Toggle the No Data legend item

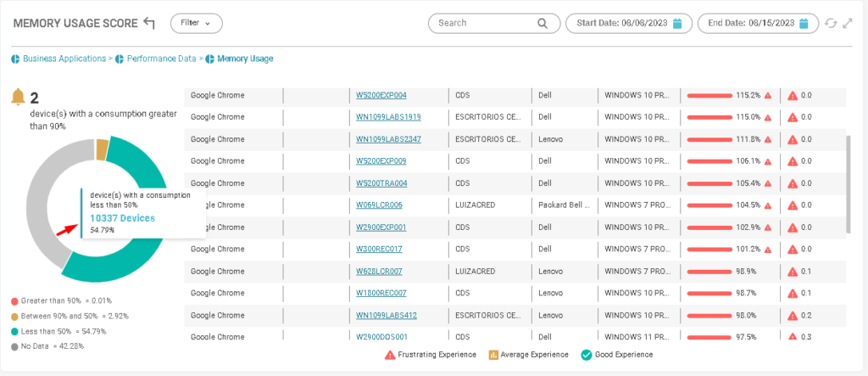pyautogui.click(x=47, y=346)
